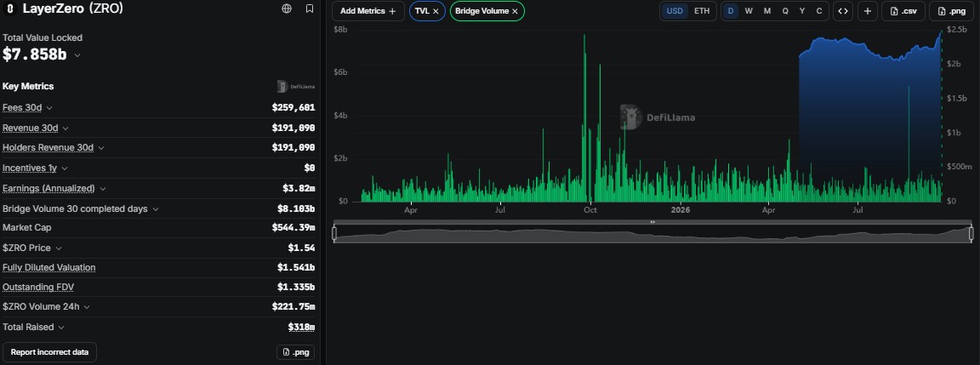This screenshot has height=365, width=980.
Task: Click Report incorrect data button
Action: [x=49, y=352]
